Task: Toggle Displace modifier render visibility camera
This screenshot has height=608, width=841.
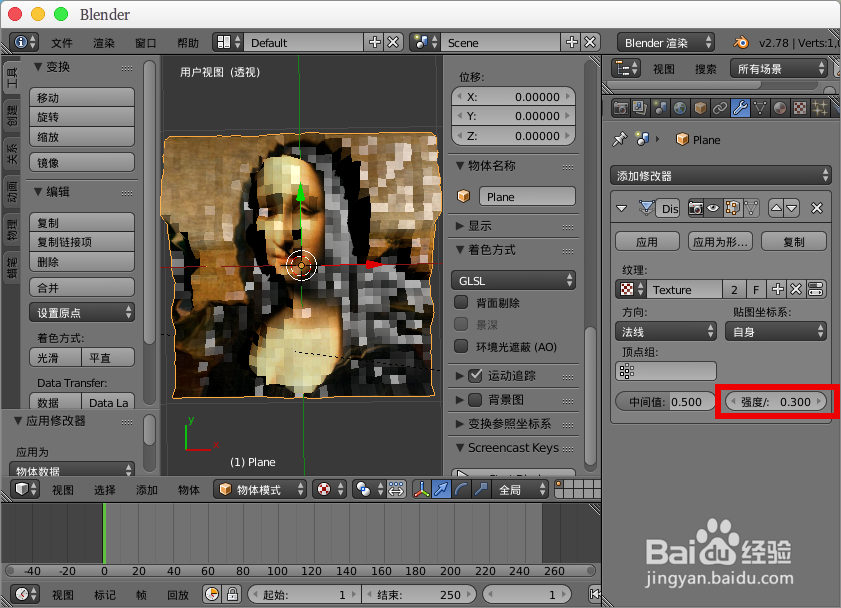Action: pyautogui.click(x=696, y=208)
